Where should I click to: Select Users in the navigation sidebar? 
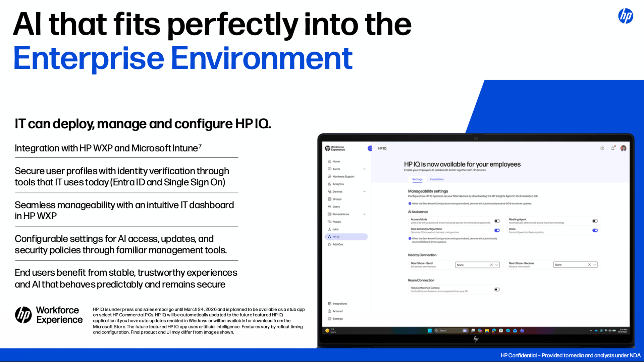336,207
